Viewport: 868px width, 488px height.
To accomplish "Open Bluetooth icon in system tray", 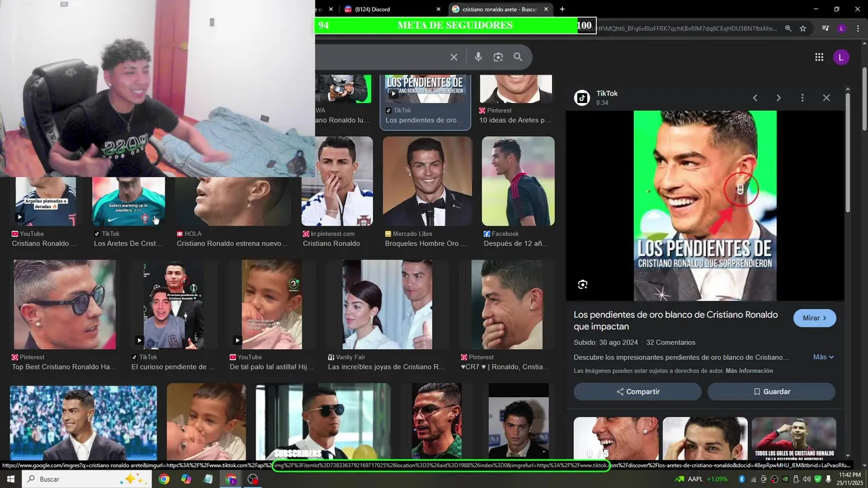I will [x=741, y=479].
